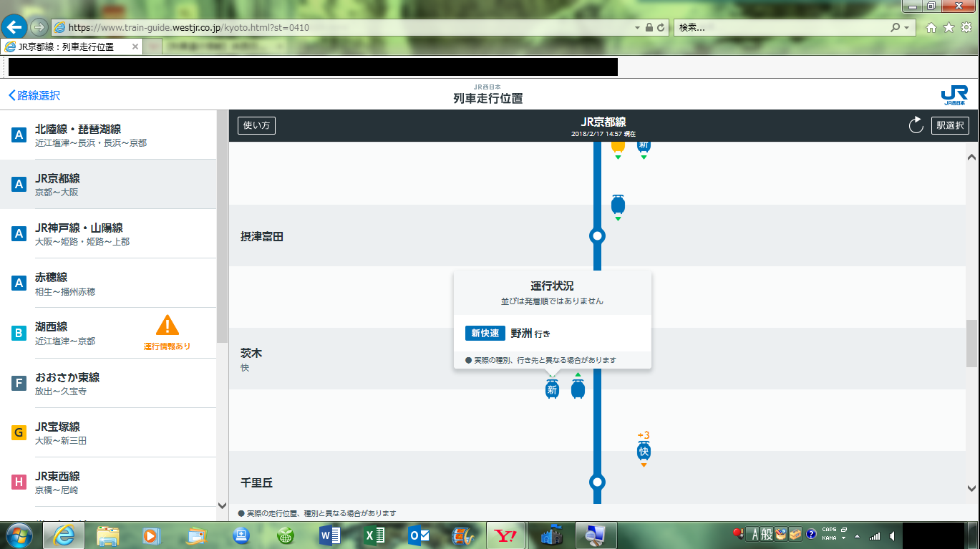Go back with the browser back arrow

(15, 27)
